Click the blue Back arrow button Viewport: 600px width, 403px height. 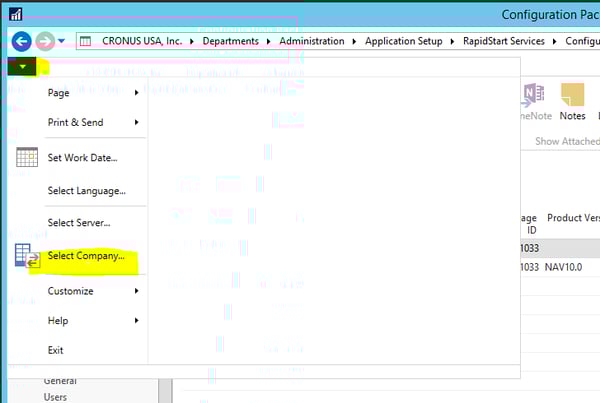pos(21,41)
